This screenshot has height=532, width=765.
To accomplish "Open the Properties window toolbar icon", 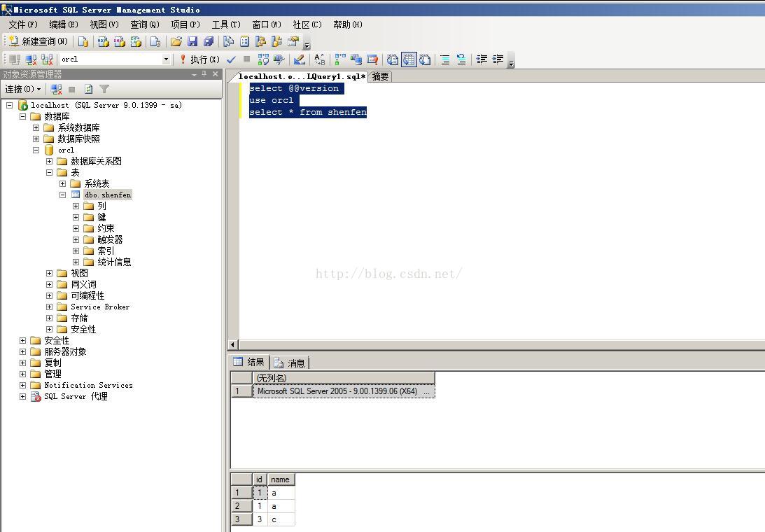I will [293, 41].
